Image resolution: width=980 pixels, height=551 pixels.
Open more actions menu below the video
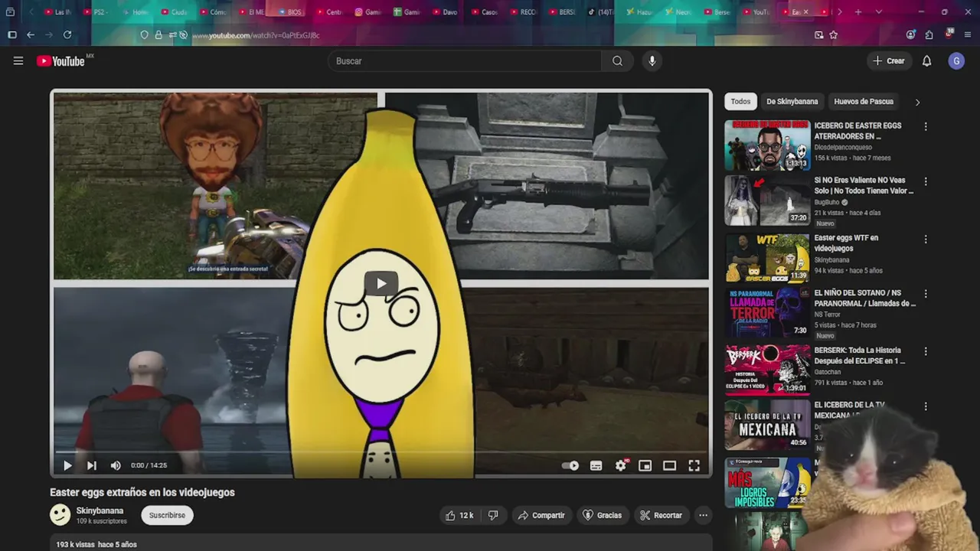click(x=703, y=515)
